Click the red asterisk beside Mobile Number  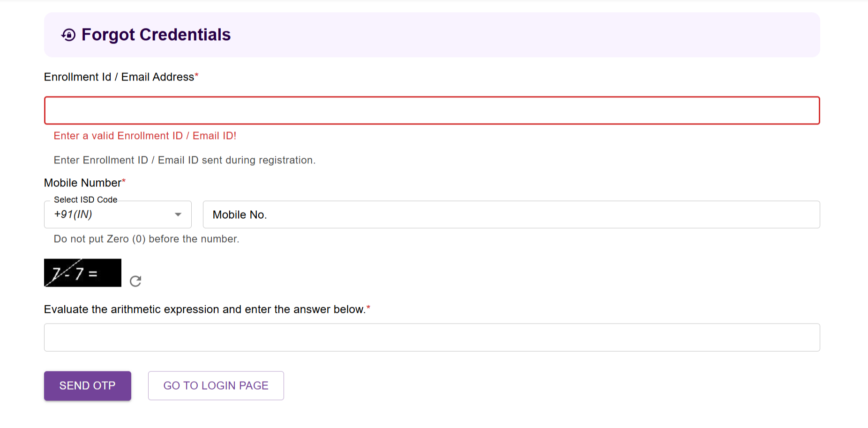[124, 181]
